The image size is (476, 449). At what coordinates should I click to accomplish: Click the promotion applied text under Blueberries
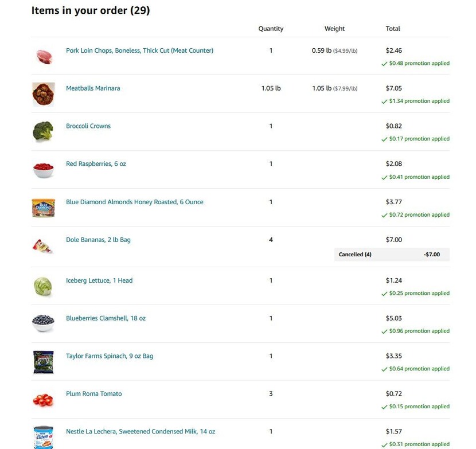tap(419, 331)
